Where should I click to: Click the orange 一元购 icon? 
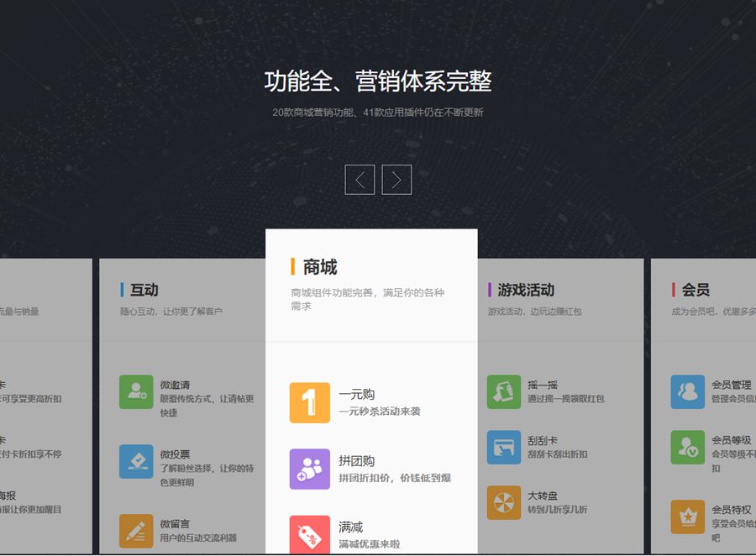[309, 402]
